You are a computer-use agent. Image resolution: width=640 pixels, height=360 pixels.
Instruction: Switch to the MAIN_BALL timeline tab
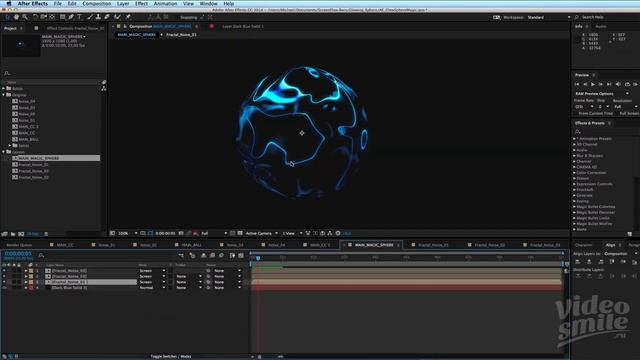click(191, 245)
